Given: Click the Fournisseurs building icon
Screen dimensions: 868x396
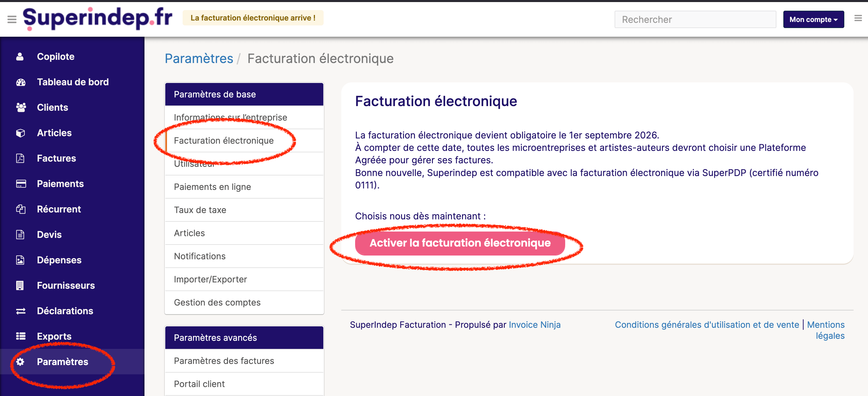Looking at the screenshot, I should pyautogui.click(x=20, y=286).
